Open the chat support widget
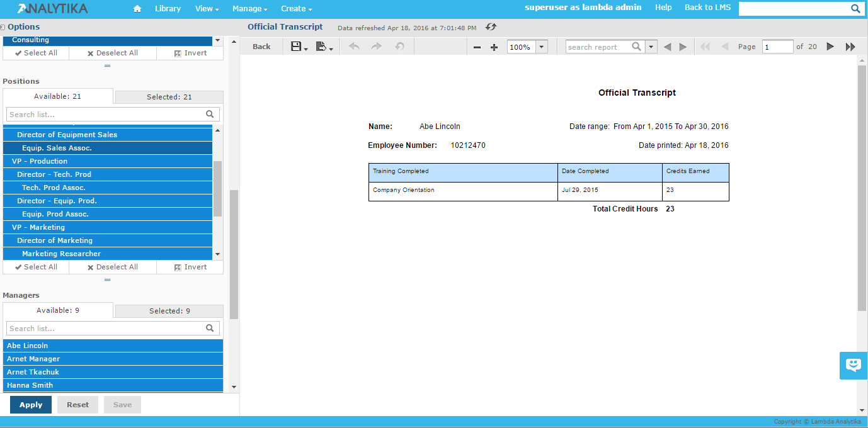The width and height of the screenshot is (868, 428). pyautogui.click(x=853, y=365)
